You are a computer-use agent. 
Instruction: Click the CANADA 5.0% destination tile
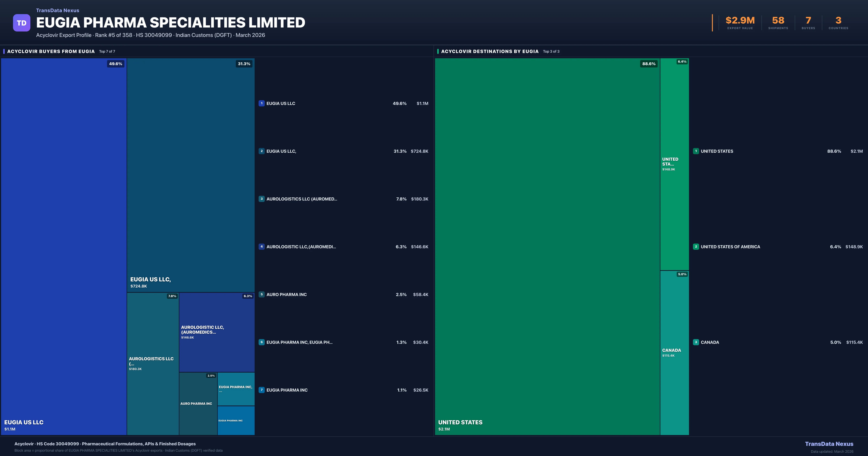674,352
